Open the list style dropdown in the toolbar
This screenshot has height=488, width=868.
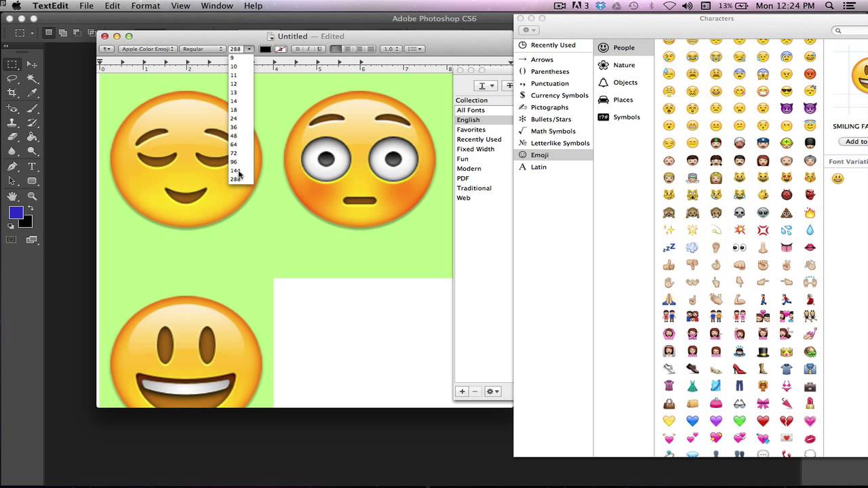click(x=415, y=48)
